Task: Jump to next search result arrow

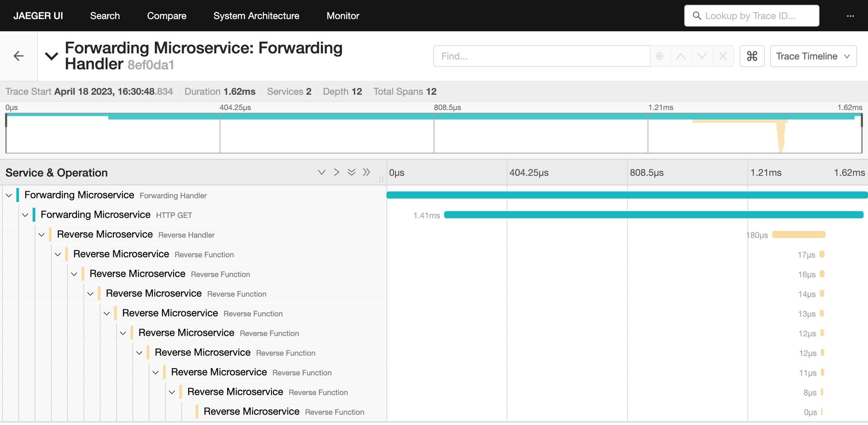Action: click(x=702, y=56)
